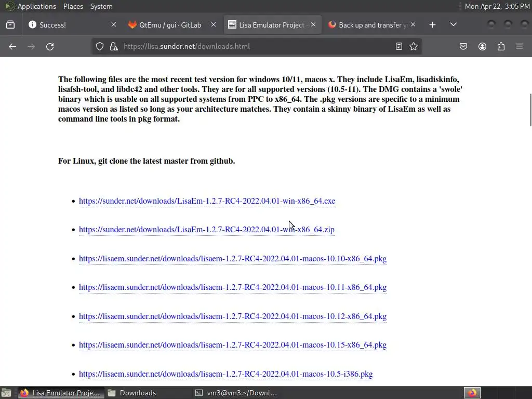Click the Firefox workspace switcher thumbnail
This screenshot has height=399, width=532.
(x=472, y=393)
